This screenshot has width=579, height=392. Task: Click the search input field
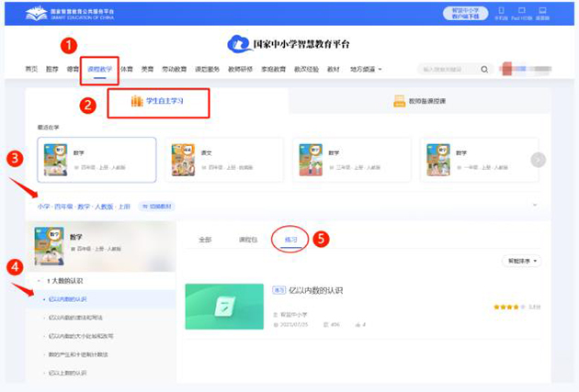point(450,70)
